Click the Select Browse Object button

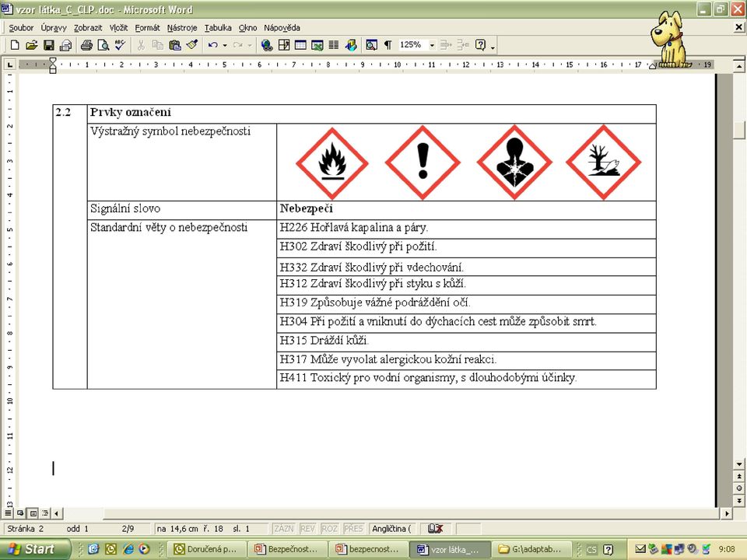click(x=739, y=488)
